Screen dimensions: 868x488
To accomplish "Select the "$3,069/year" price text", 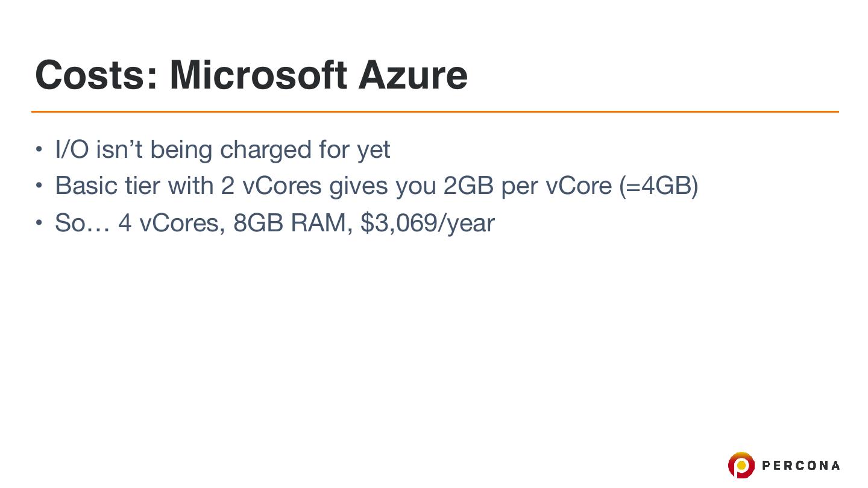I will (427, 223).
